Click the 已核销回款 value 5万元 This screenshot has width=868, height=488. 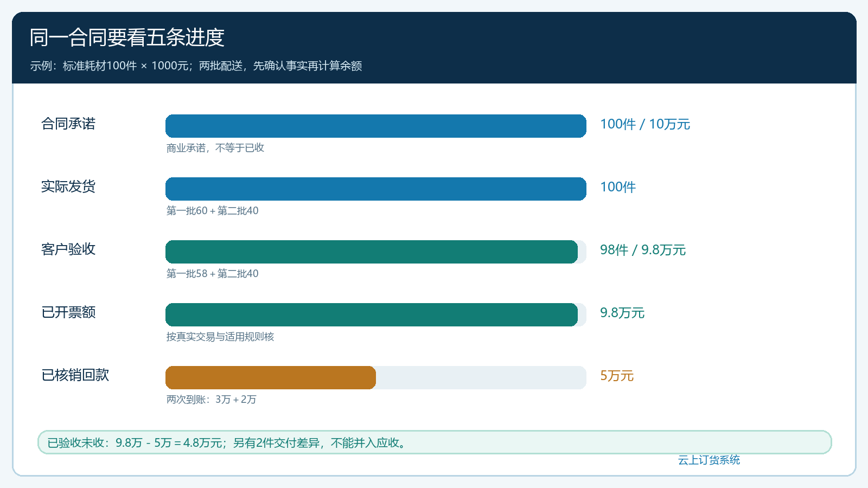coord(617,376)
